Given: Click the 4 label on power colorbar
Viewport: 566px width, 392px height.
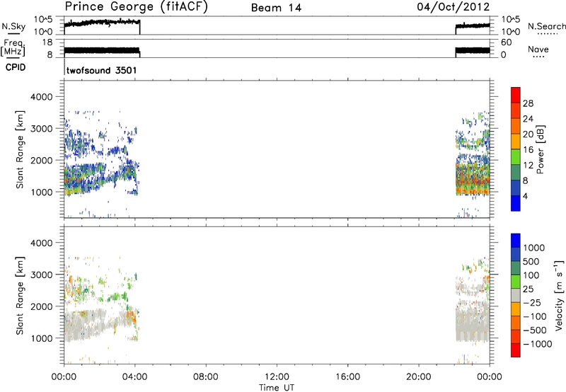Looking at the screenshot, I should click(x=525, y=197).
